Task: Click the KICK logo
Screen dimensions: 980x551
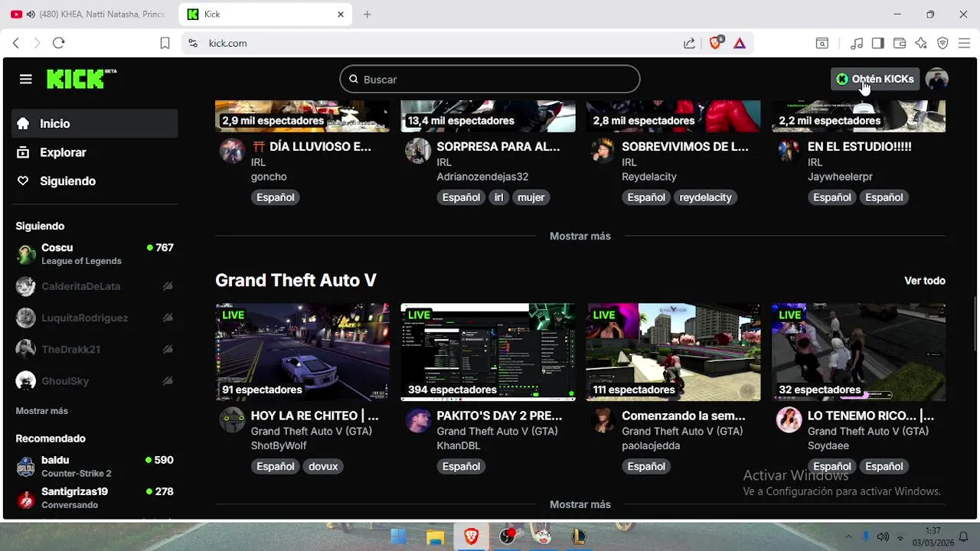Action: pos(81,79)
